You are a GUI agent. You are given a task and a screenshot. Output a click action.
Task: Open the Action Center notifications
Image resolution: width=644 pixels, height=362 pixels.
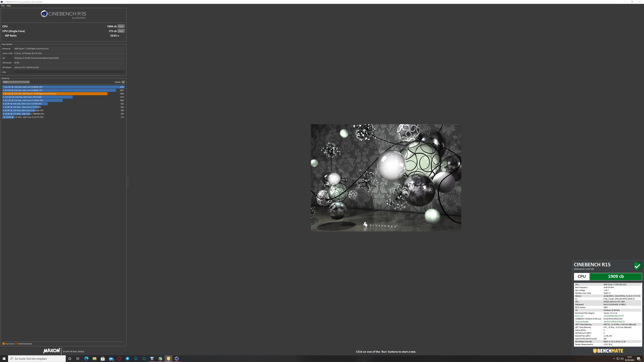(639, 359)
